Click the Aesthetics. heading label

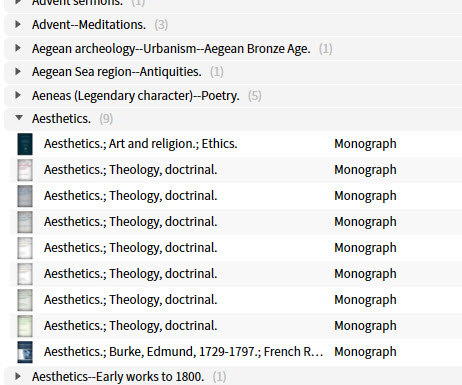[x=61, y=119]
